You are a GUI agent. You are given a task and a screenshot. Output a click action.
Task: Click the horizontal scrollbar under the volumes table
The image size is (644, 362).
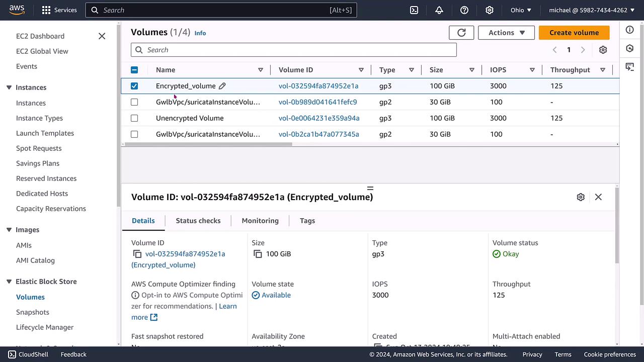208,144
